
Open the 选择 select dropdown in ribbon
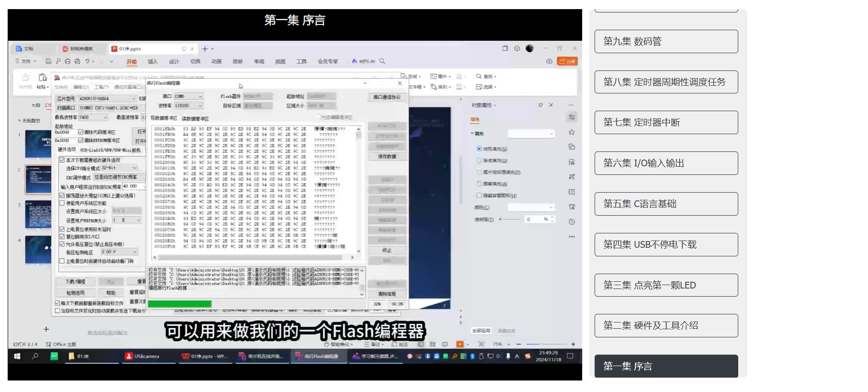(486, 87)
